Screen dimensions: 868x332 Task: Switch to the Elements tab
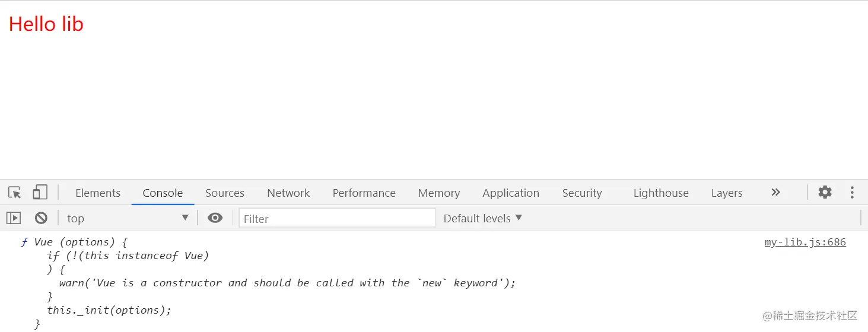98,193
